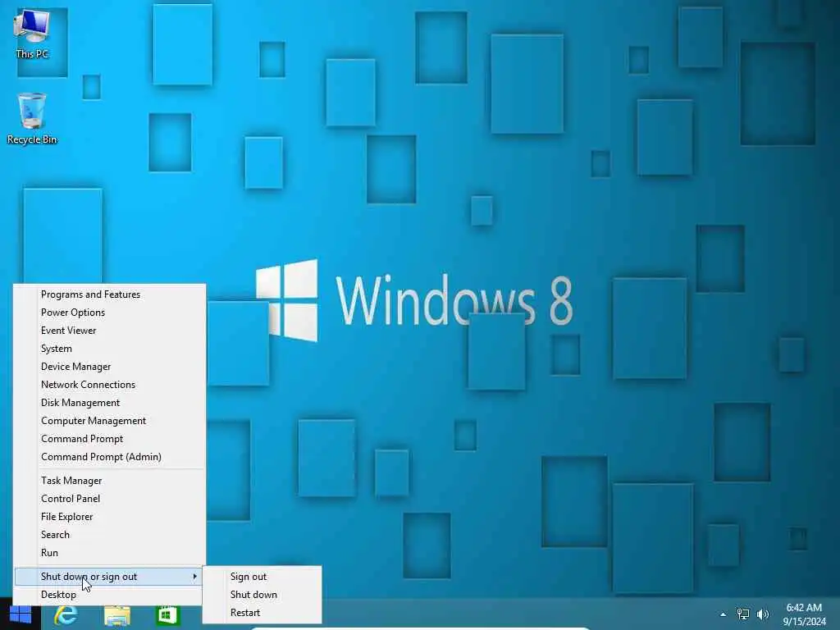This screenshot has height=630, width=840.
Task: Select Network Connections
Action: click(x=109, y=385)
